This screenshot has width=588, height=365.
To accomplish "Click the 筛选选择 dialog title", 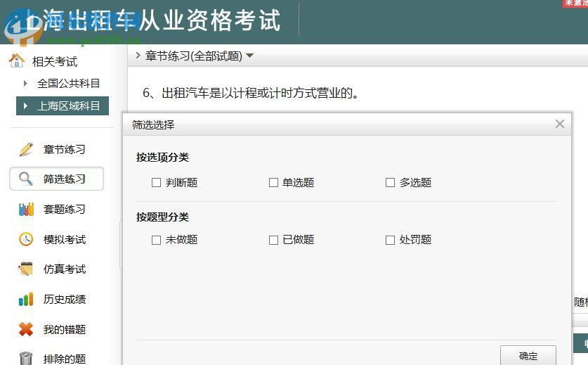I will click(153, 124).
